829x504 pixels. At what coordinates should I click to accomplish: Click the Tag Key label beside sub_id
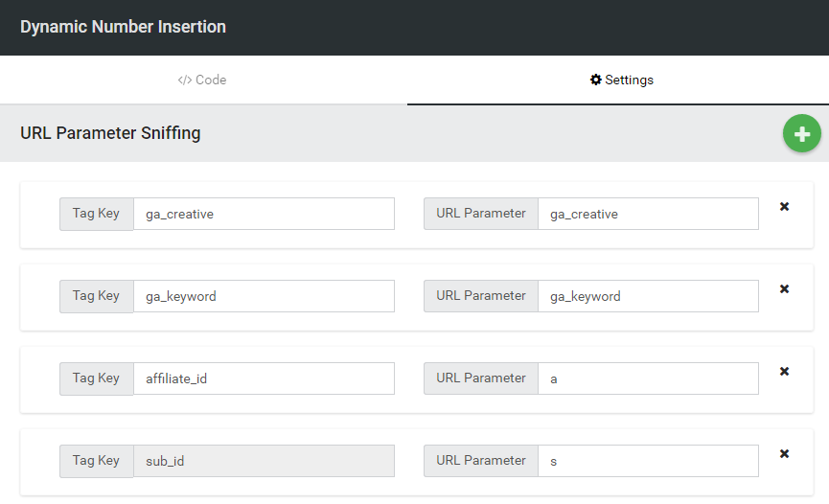(96, 461)
